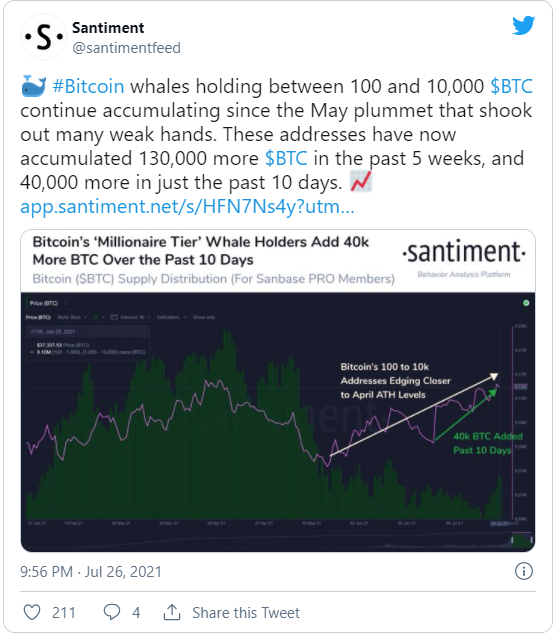Open the Price (BTC) metric options menu
Viewport: 555px width, 635px height.
click(66, 303)
